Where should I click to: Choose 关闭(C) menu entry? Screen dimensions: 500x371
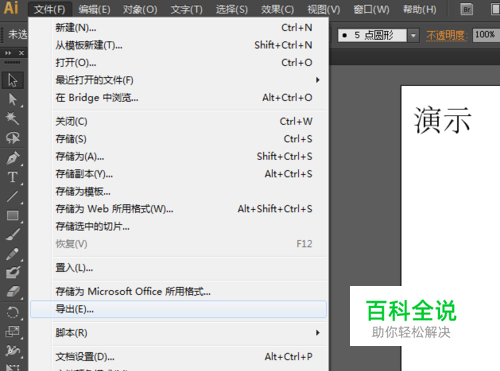178,121
